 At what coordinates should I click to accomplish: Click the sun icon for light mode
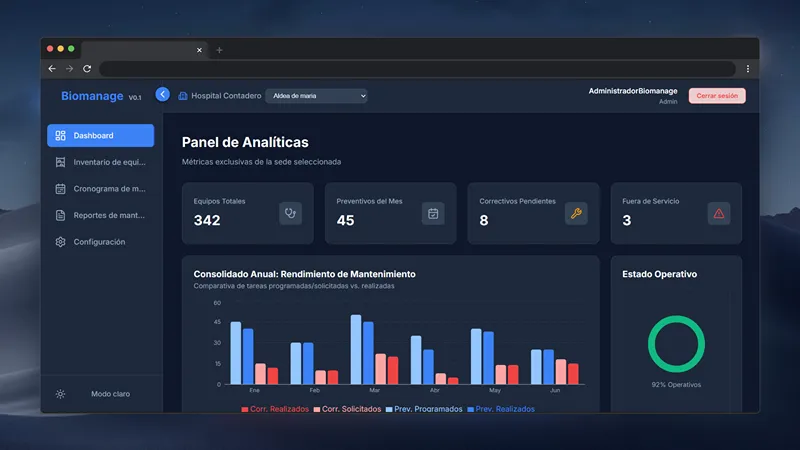pos(60,394)
